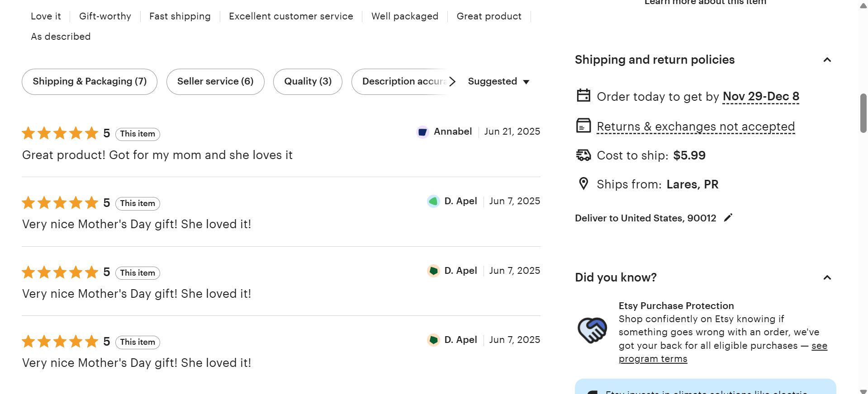
Task: Collapse the Did you know? section
Action: [x=827, y=277]
